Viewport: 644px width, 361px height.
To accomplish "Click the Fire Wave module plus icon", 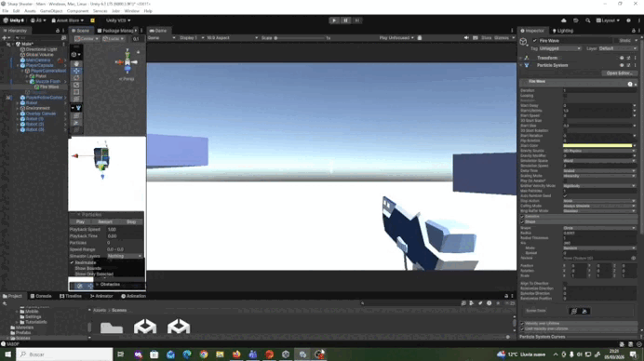I will (x=636, y=84).
